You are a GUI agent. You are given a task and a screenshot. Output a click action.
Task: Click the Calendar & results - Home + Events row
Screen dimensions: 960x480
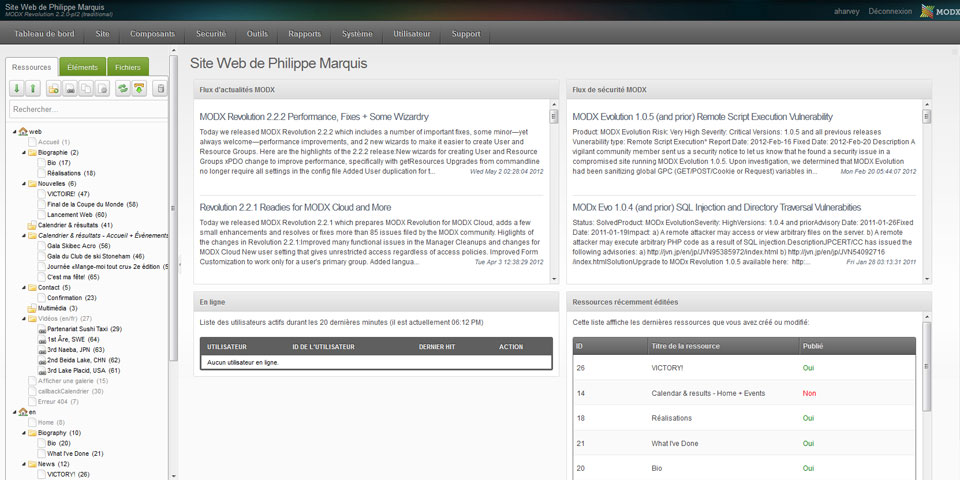click(x=744, y=393)
